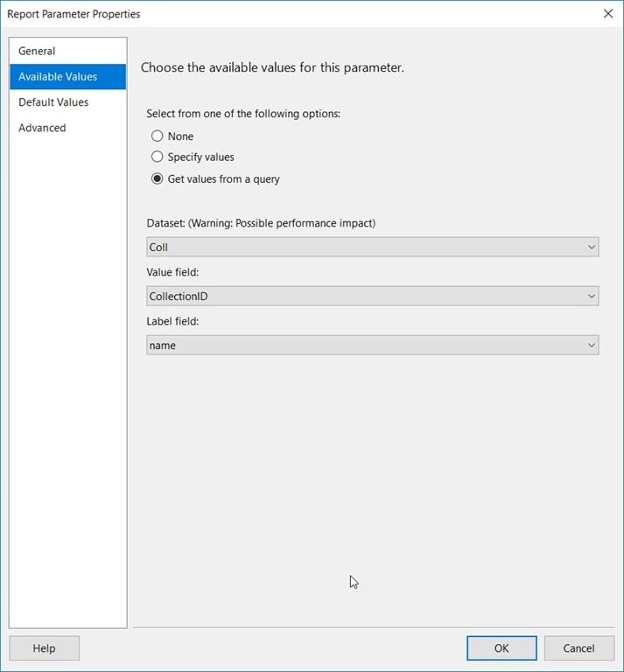
Task: Open the Value field dropdown arrow
Action: click(592, 296)
